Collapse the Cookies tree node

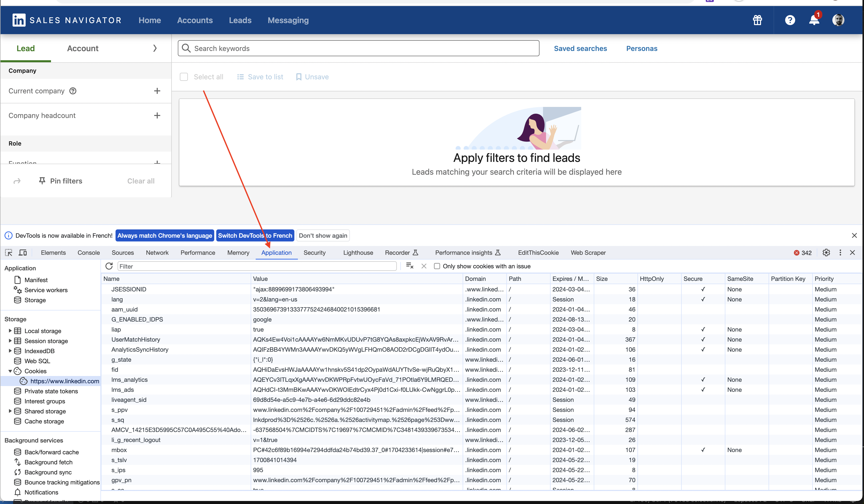click(10, 371)
